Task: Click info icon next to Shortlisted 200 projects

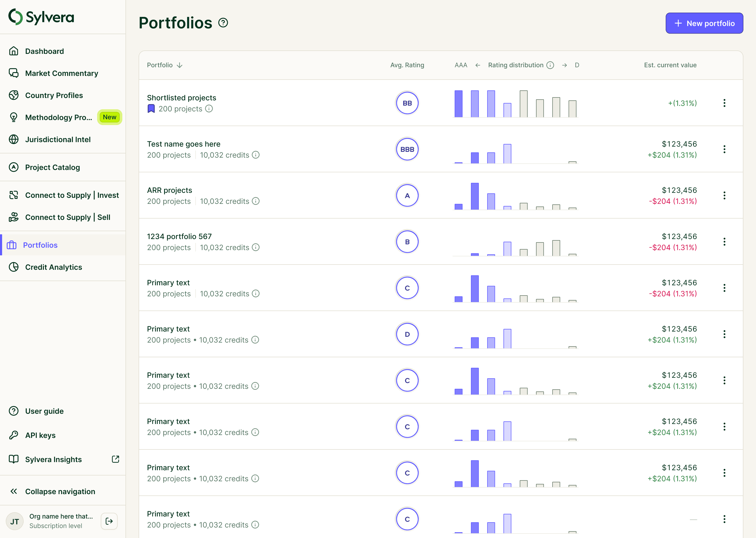Action: coord(209,109)
